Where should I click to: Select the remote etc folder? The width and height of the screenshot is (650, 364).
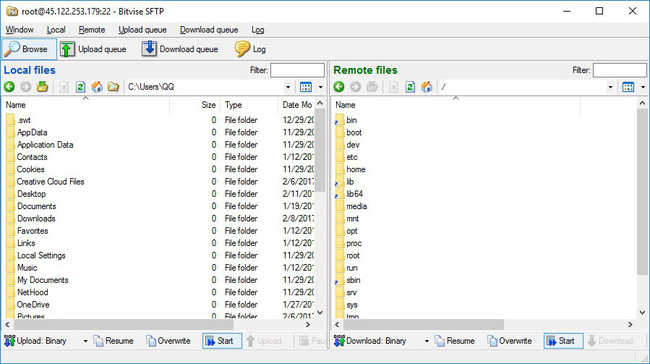pyautogui.click(x=352, y=157)
